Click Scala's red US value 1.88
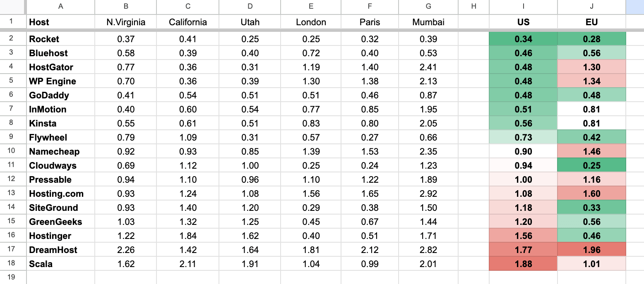 click(x=523, y=264)
